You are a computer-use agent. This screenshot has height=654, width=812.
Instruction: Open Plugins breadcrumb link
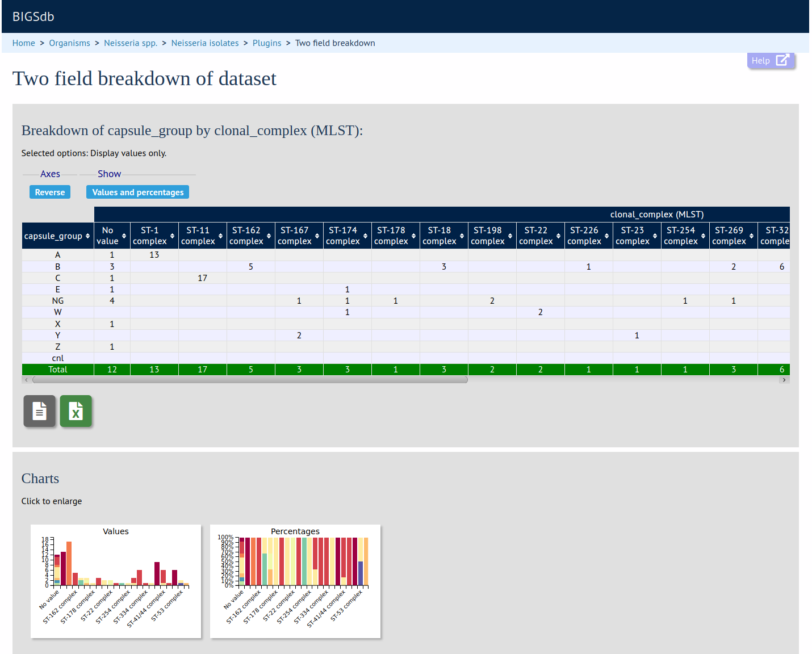point(267,43)
